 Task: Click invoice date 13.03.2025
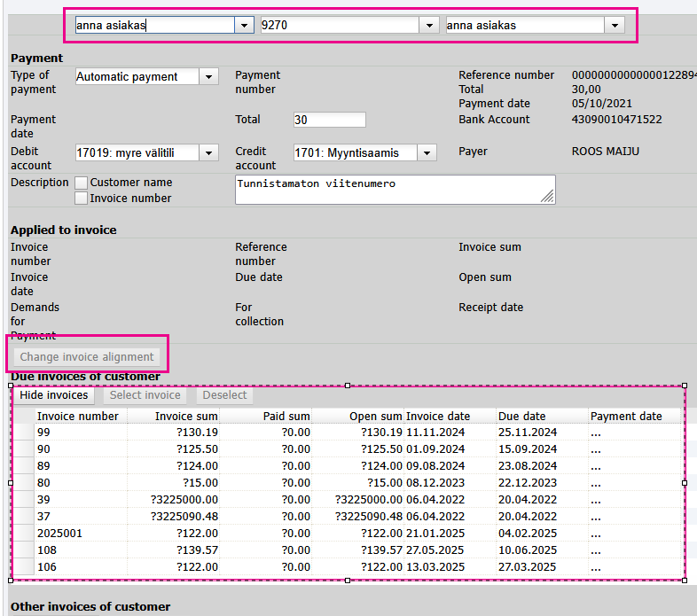[x=435, y=567]
